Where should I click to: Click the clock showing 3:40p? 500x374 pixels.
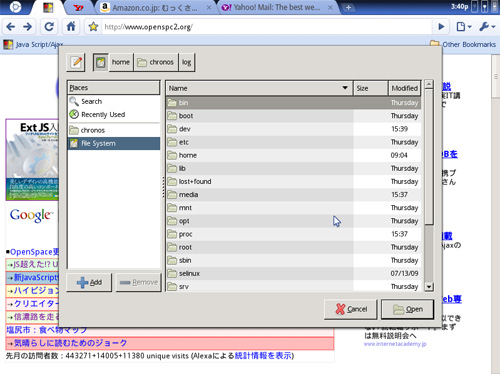[x=460, y=7]
